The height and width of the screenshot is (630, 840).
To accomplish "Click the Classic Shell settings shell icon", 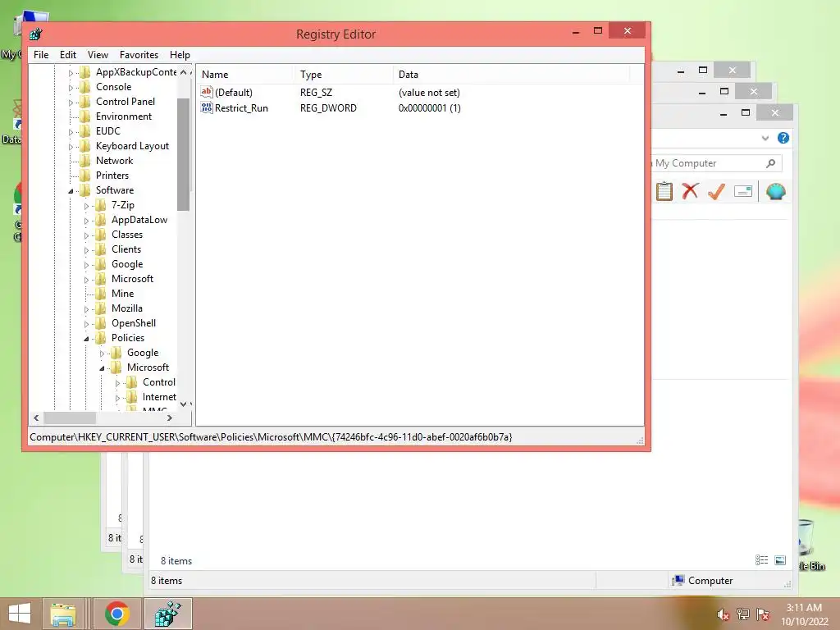I will click(x=776, y=191).
